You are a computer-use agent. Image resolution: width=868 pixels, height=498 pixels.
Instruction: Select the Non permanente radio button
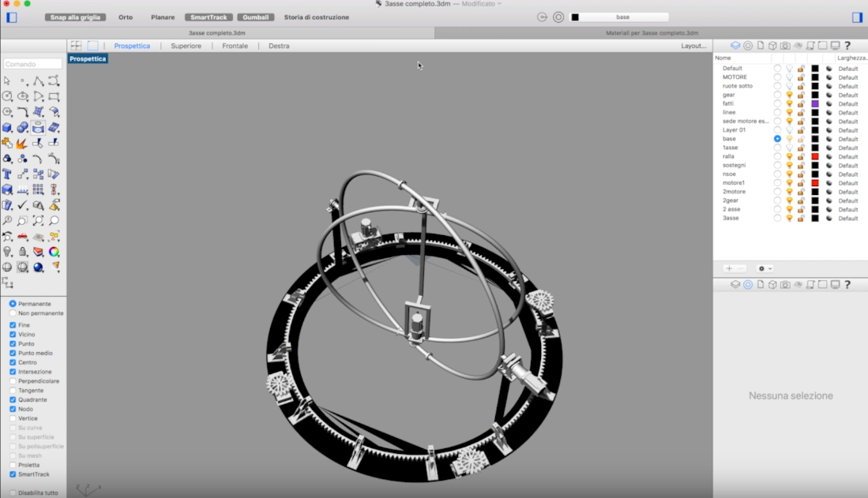pos(13,313)
